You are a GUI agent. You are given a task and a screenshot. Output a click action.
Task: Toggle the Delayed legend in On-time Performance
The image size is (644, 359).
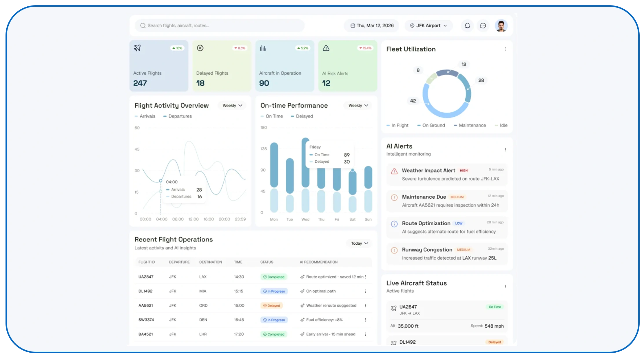point(302,116)
